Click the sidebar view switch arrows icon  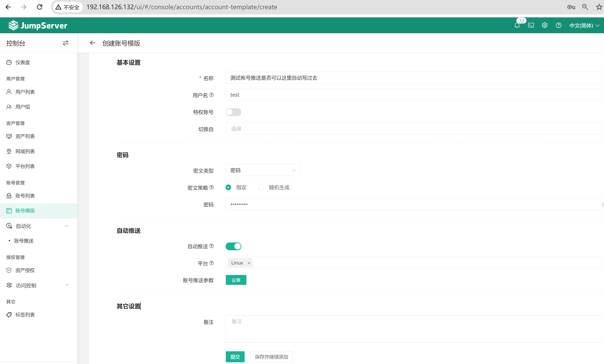pos(65,43)
